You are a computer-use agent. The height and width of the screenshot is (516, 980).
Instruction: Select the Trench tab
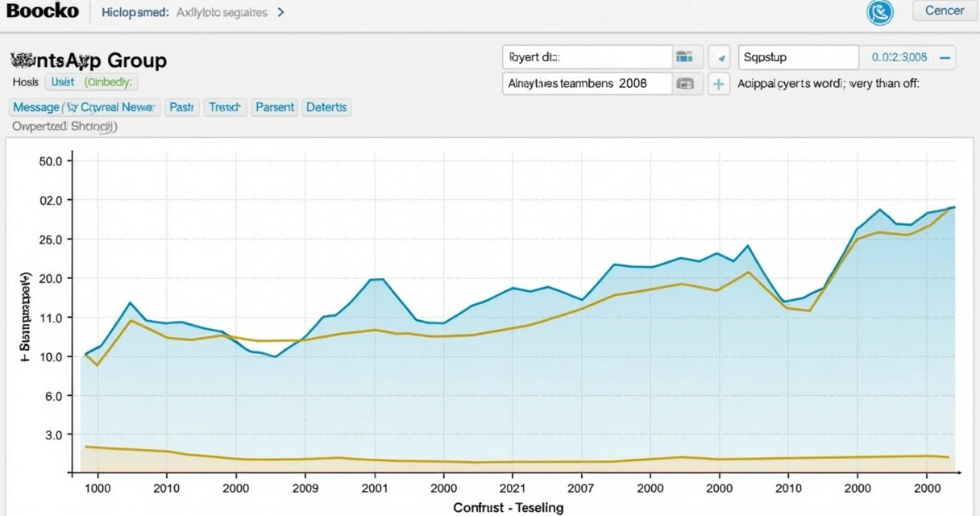[x=226, y=107]
